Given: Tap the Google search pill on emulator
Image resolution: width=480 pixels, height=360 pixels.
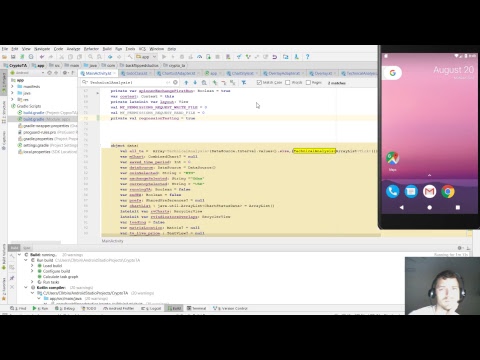Looking at the screenshot, I should [x=393, y=73].
